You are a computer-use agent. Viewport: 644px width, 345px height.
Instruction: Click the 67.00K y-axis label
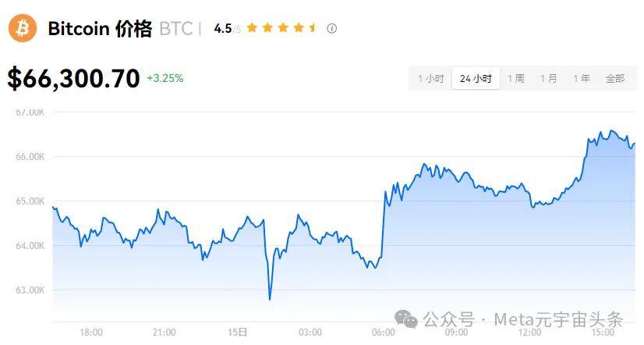point(31,112)
